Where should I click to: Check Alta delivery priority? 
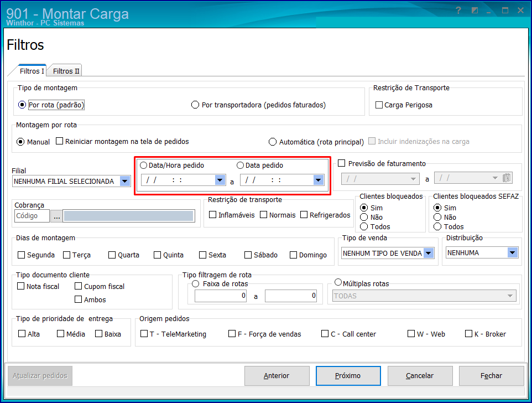[x=22, y=334]
